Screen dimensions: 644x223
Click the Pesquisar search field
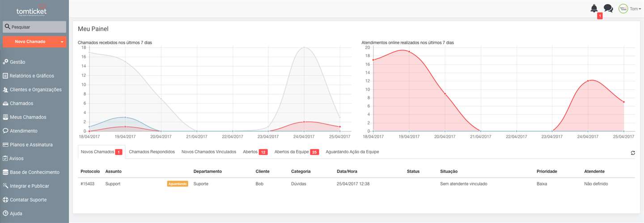coord(34,27)
